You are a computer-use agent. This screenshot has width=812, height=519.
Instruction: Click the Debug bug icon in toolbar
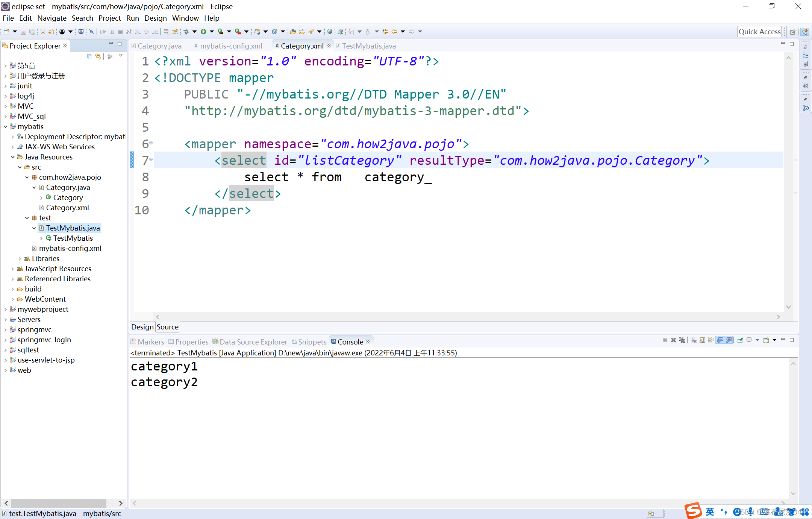pyautogui.click(x=186, y=32)
